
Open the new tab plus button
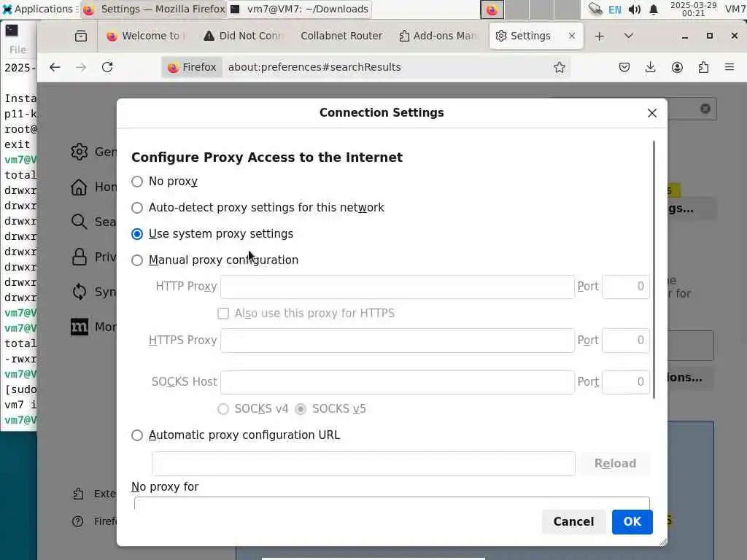point(600,36)
